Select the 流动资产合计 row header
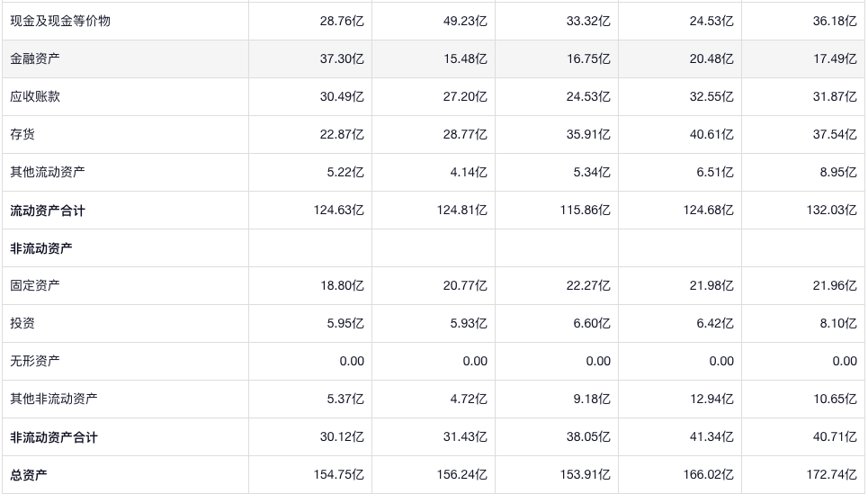The height and width of the screenshot is (494, 868). 48,211
